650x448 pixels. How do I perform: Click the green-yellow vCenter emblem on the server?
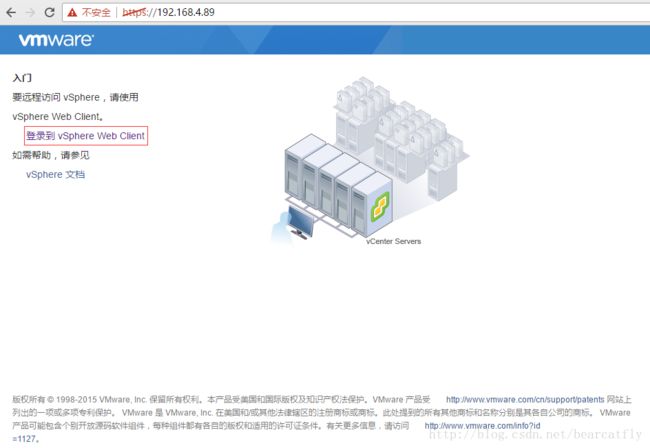point(380,206)
